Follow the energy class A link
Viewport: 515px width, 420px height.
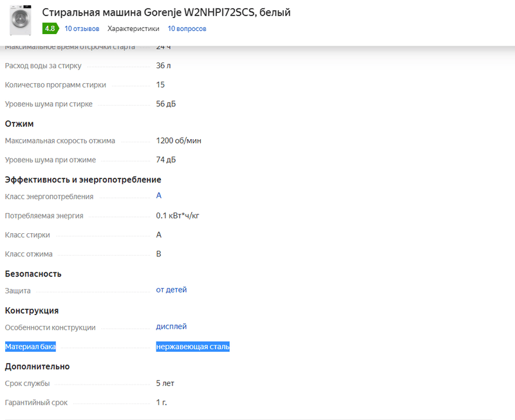coord(159,196)
